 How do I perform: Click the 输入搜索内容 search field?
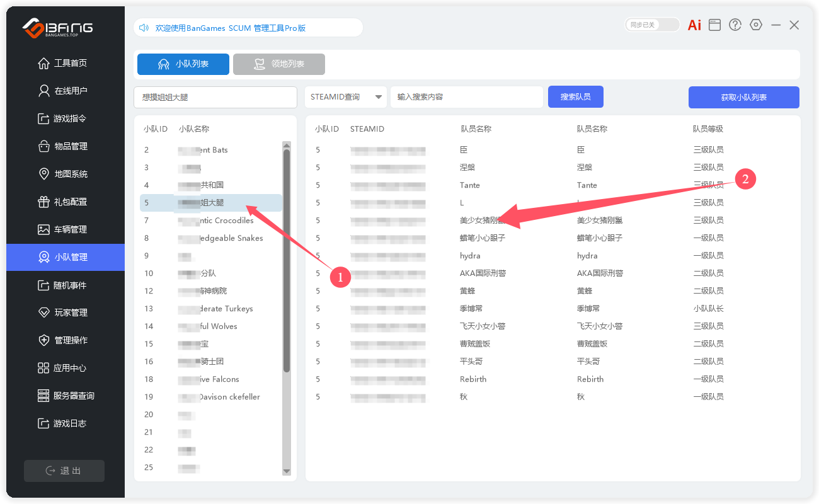coord(466,97)
